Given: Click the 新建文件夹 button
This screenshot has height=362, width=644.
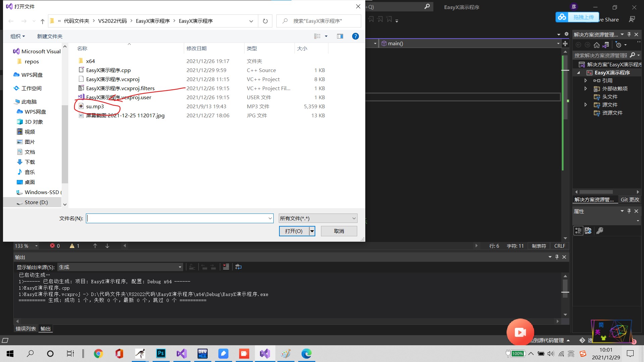Looking at the screenshot, I should click(50, 36).
